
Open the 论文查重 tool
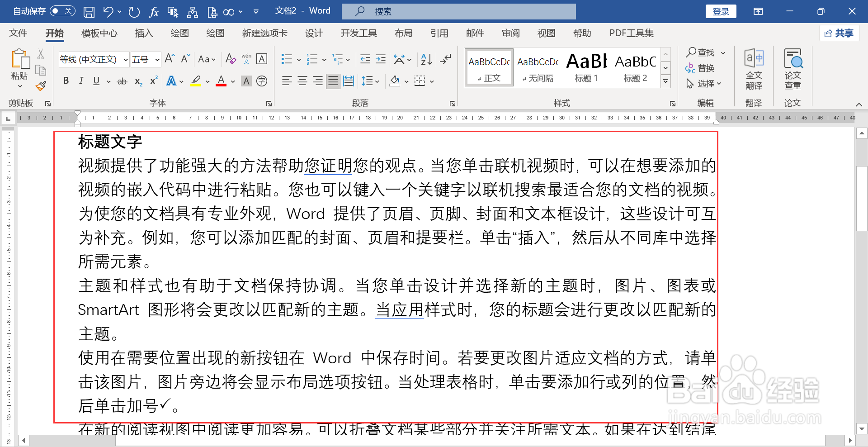tap(793, 69)
